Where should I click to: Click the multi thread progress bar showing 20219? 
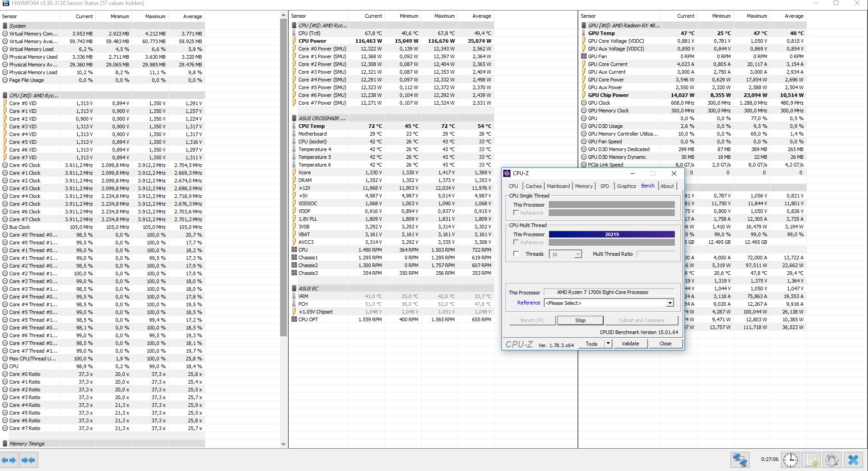pos(612,234)
